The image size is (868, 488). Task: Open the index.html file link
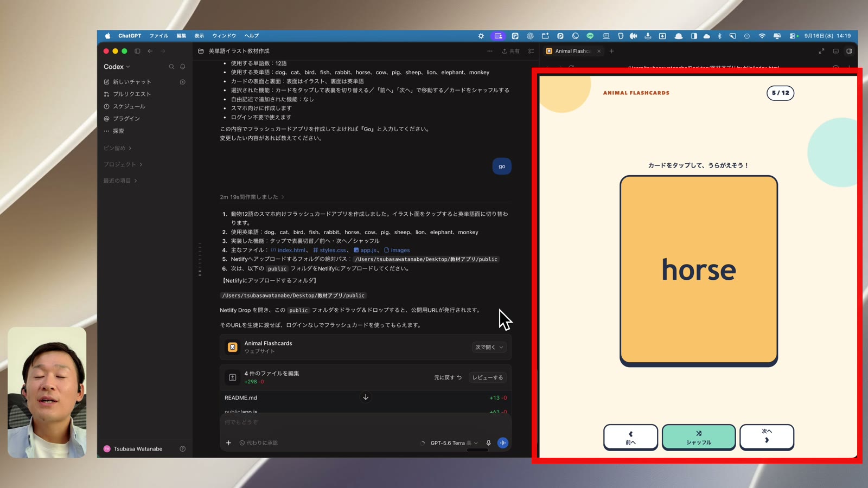coord(288,250)
